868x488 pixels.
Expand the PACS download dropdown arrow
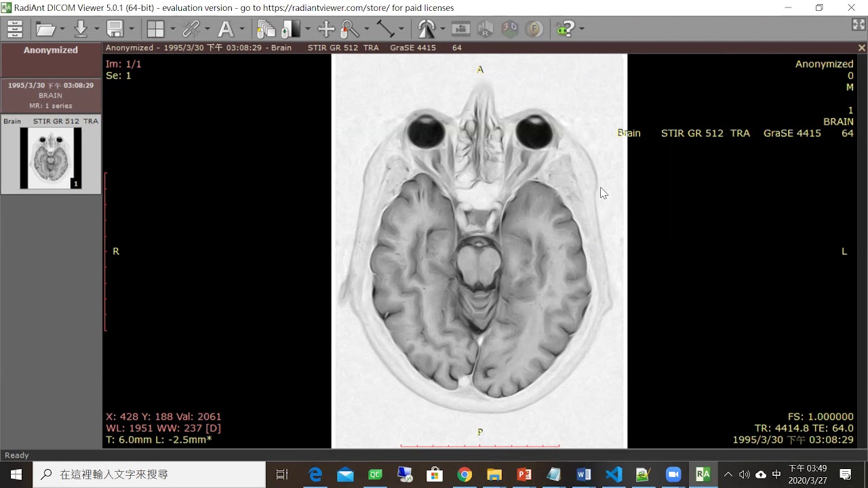(x=97, y=29)
